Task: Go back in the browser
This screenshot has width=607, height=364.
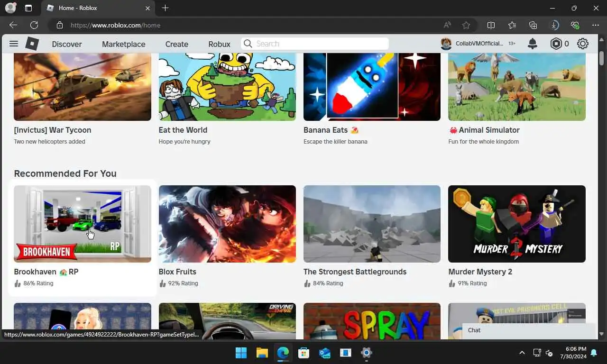Action: click(x=13, y=25)
